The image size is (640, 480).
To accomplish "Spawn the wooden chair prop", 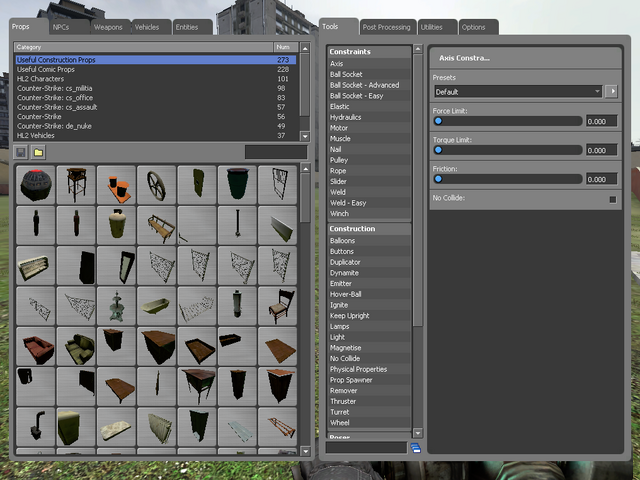I will (278, 306).
